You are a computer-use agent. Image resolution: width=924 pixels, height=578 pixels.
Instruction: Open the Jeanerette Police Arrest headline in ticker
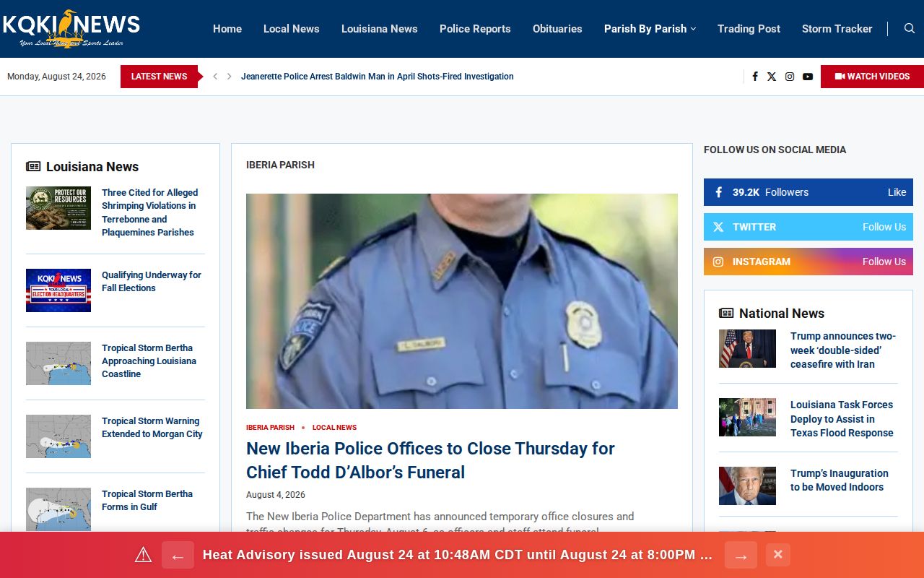[378, 77]
